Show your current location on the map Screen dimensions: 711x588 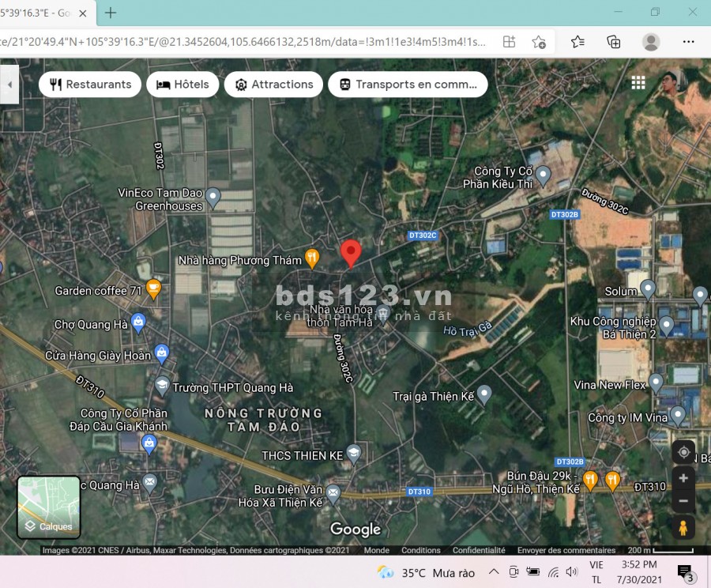pyautogui.click(x=683, y=452)
